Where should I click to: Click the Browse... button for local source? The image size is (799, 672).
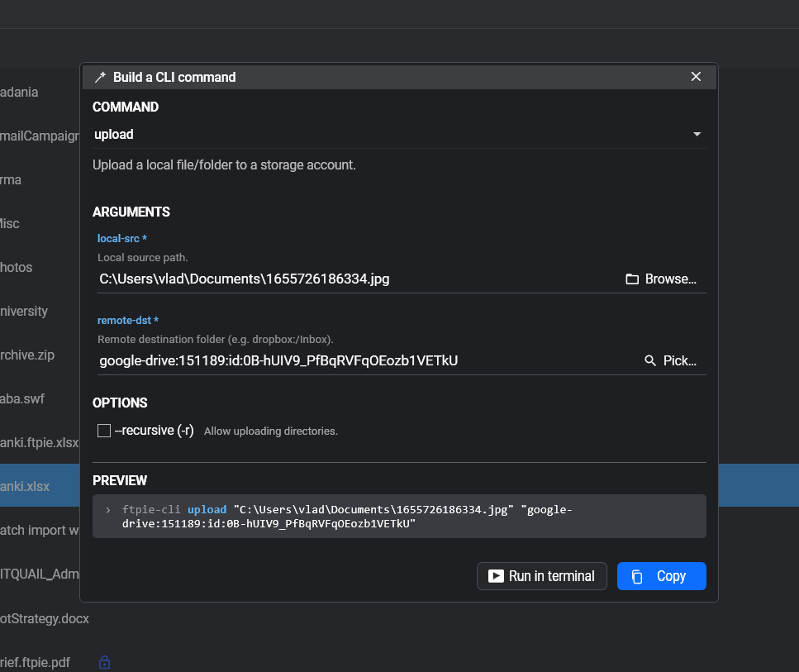(x=661, y=279)
